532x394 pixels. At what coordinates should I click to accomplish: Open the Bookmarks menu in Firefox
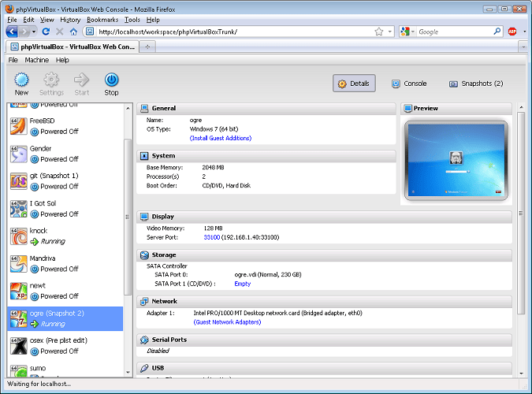(102, 20)
